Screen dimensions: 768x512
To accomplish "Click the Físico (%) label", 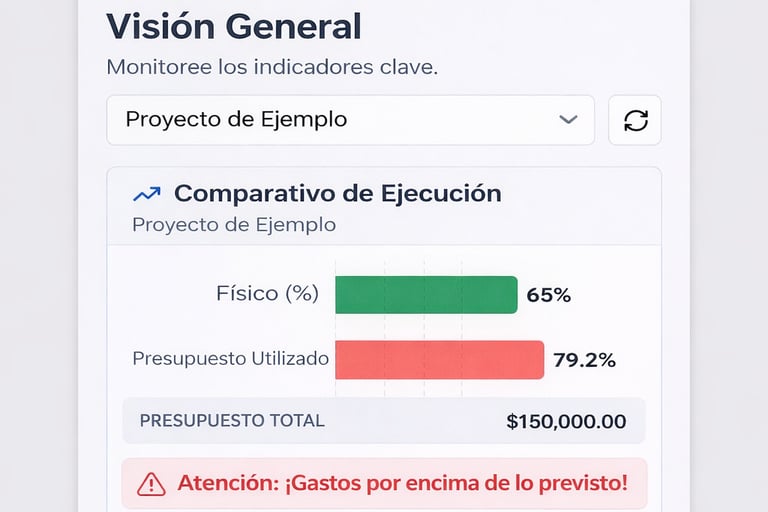I will pyautogui.click(x=267, y=294).
